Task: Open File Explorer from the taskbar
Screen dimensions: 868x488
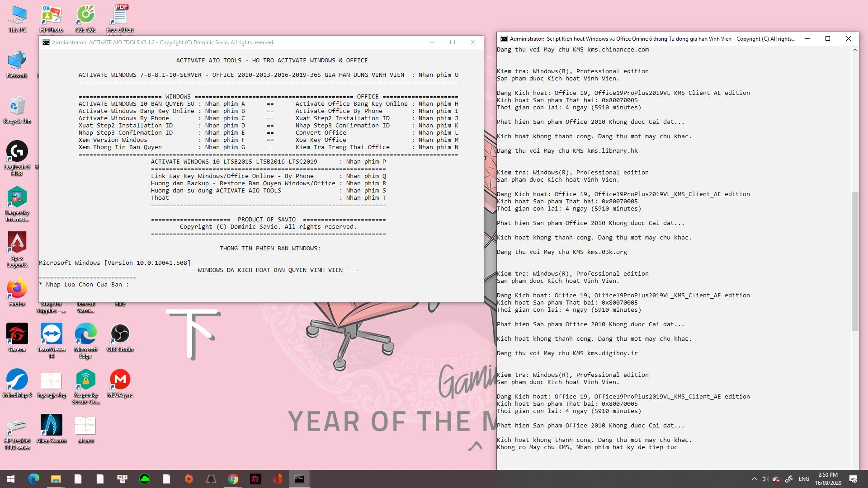Action: point(56,479)
